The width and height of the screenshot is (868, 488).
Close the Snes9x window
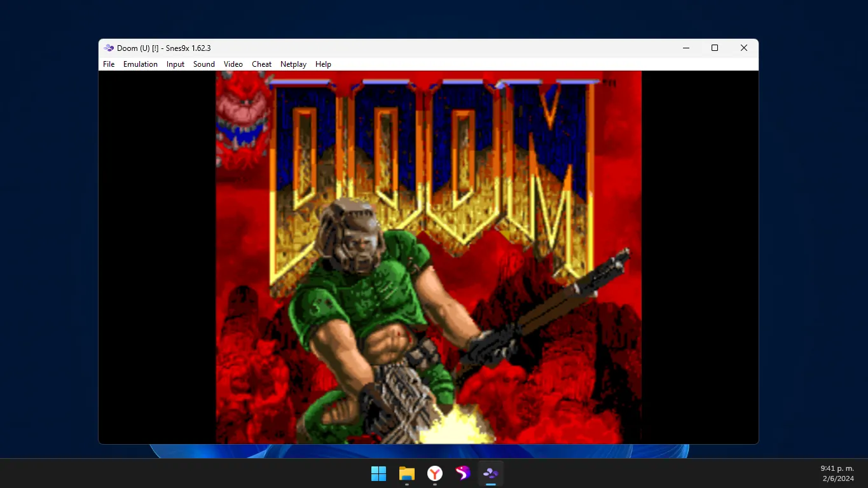click(x=744, y=48)
